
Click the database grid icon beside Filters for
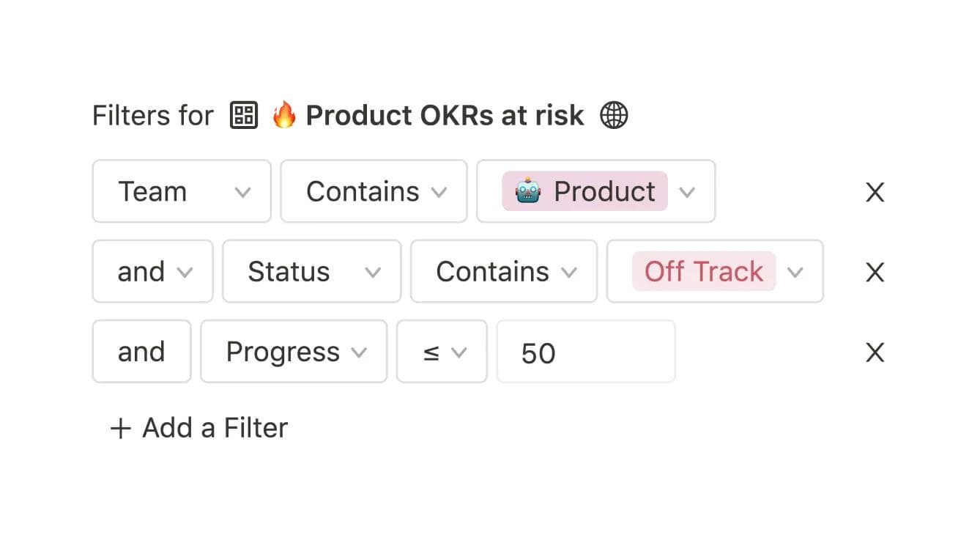tap(244, 115)
